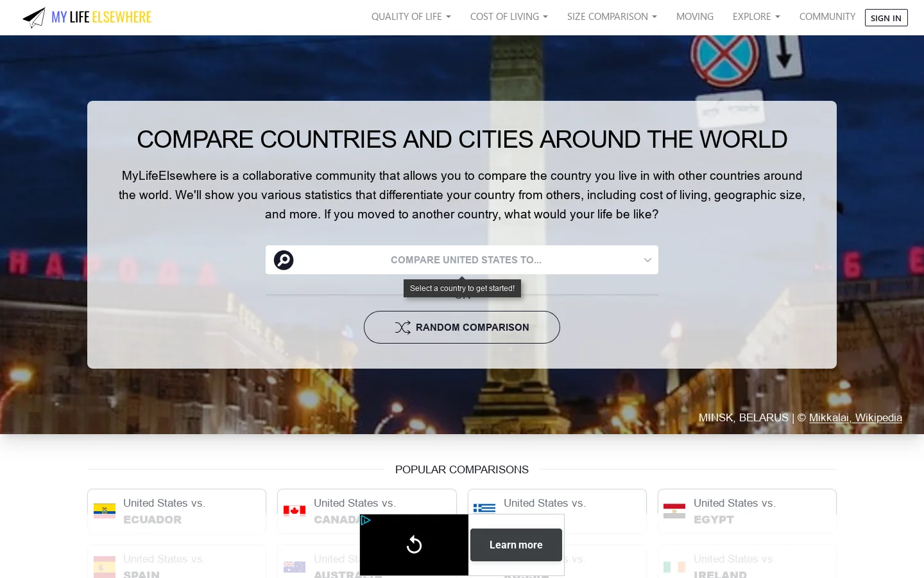Screen dimensions: 924x578
Task: Click the Popular Comparisons heading
Action: [462, 469]
